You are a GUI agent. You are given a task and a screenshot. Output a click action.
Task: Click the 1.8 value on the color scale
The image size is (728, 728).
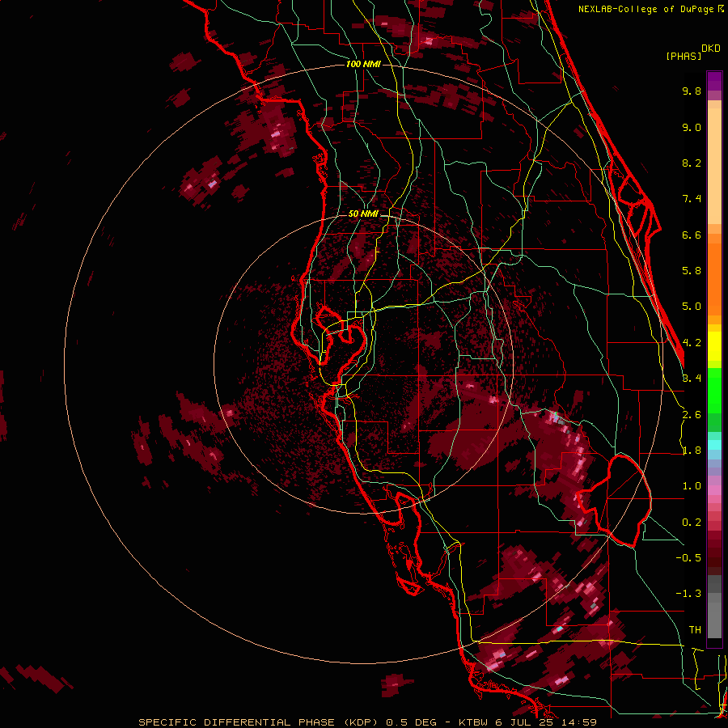(692, 451)
